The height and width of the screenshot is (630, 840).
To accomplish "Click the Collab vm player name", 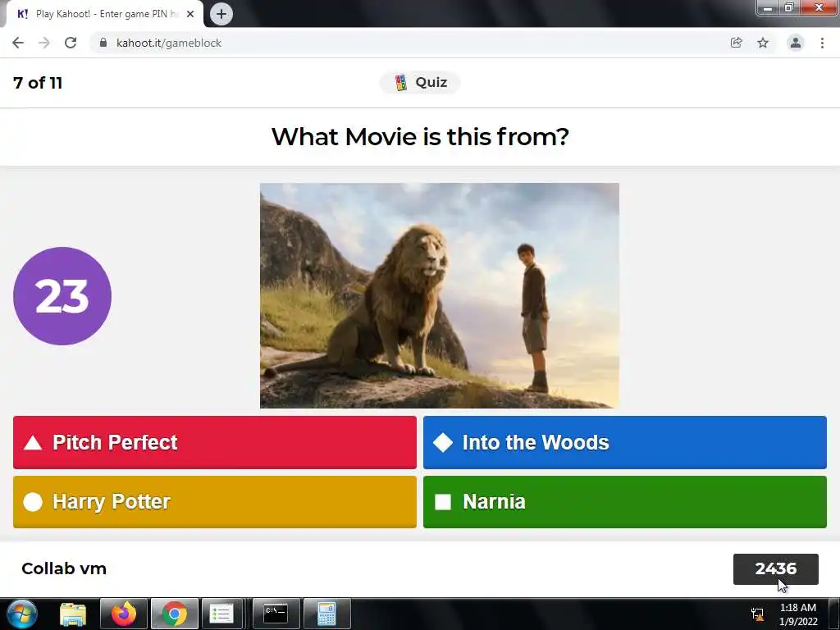I will tap(64, 569).
